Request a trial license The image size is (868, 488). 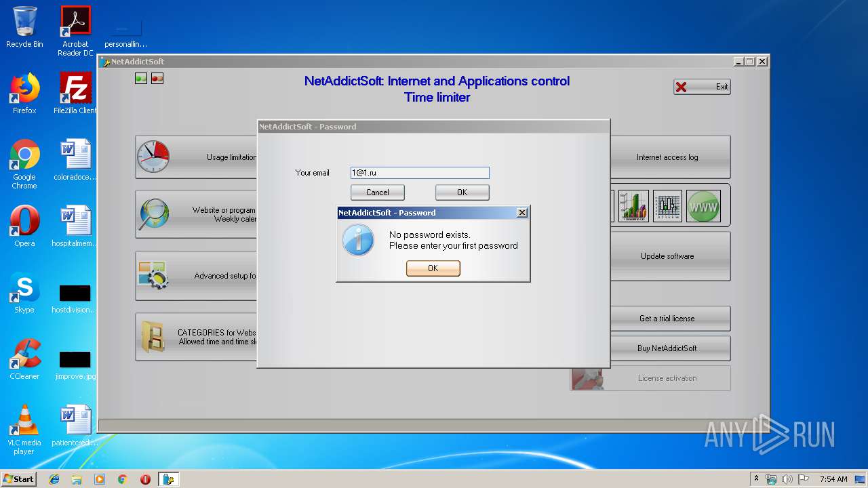[670, 319]
